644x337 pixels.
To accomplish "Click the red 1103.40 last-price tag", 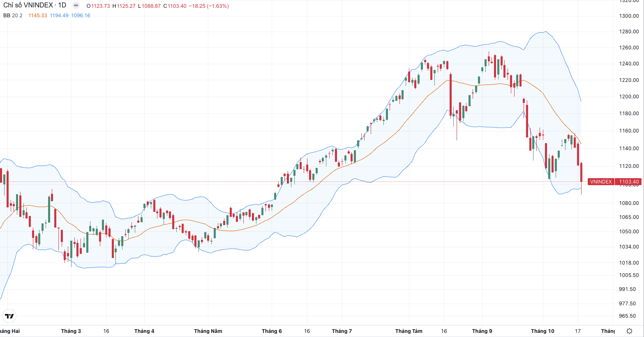I will (x=629, y=181).
